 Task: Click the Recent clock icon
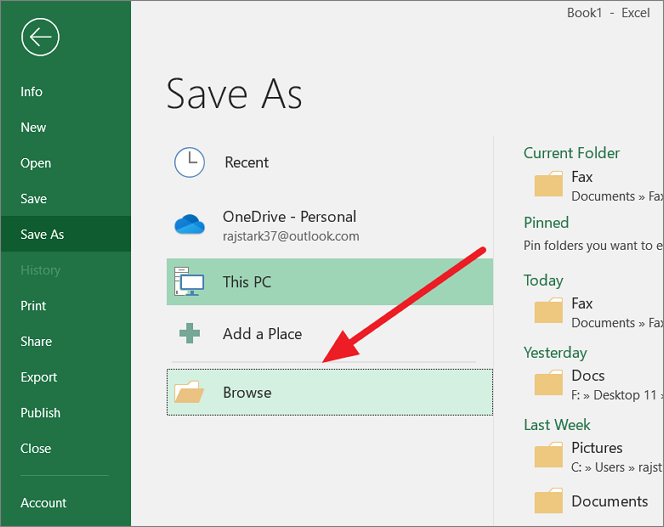click(x=189, y=162)
